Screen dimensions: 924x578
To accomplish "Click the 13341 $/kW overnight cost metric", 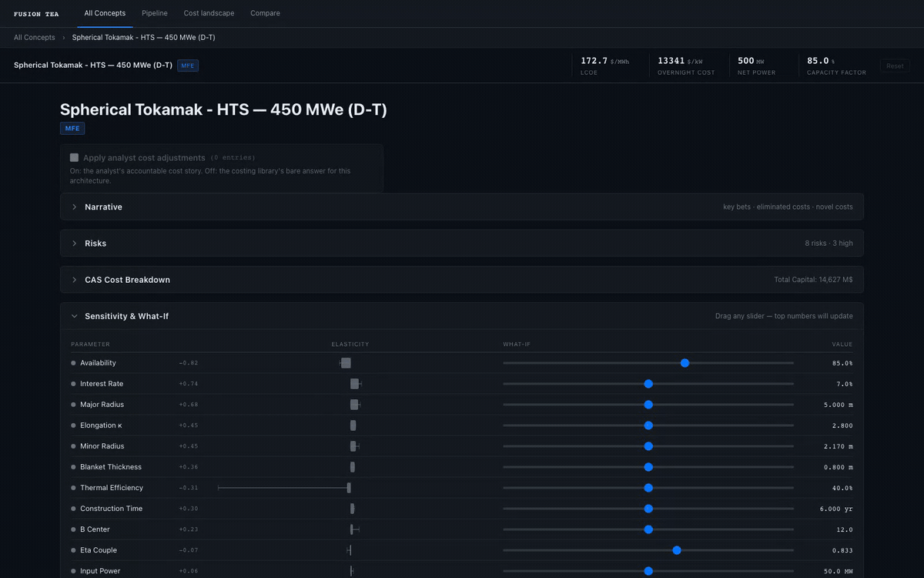I will coord(686,66).
